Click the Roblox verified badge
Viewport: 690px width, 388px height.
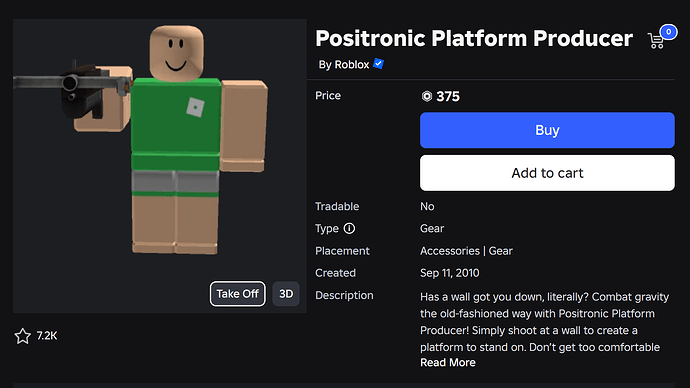[378, 64]
